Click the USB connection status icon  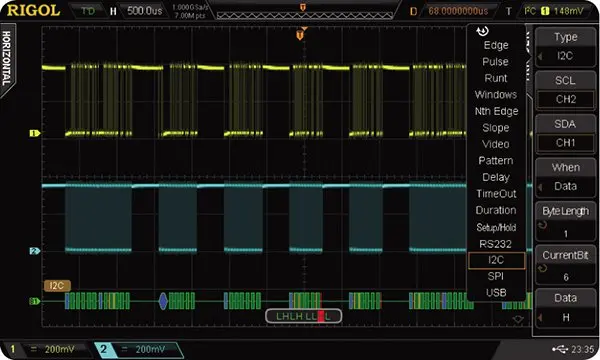tap(560, 349)
